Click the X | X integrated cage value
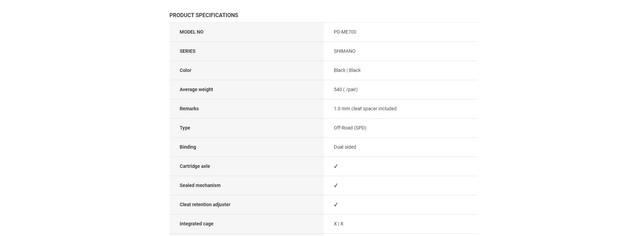644x236 pixels. (338, 224)
